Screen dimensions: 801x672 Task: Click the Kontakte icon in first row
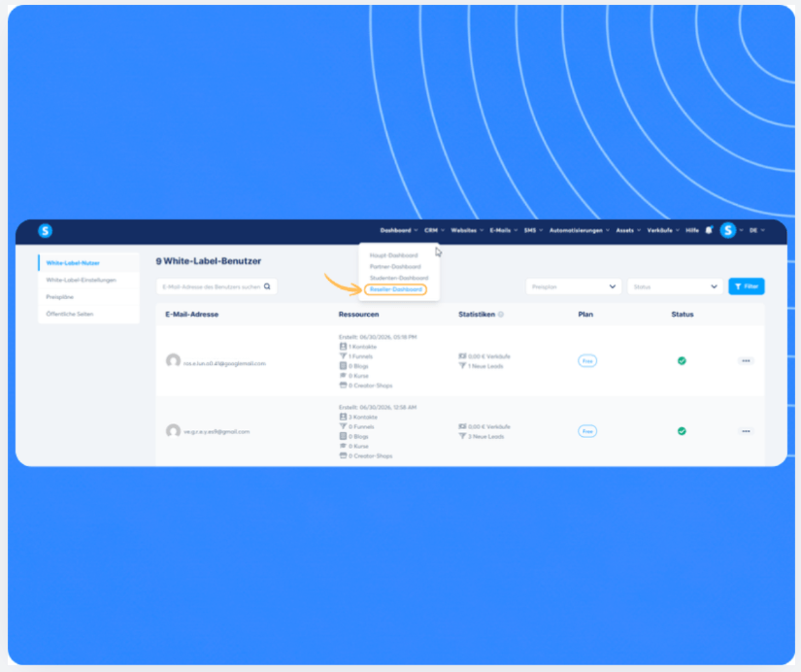point(343,347)
